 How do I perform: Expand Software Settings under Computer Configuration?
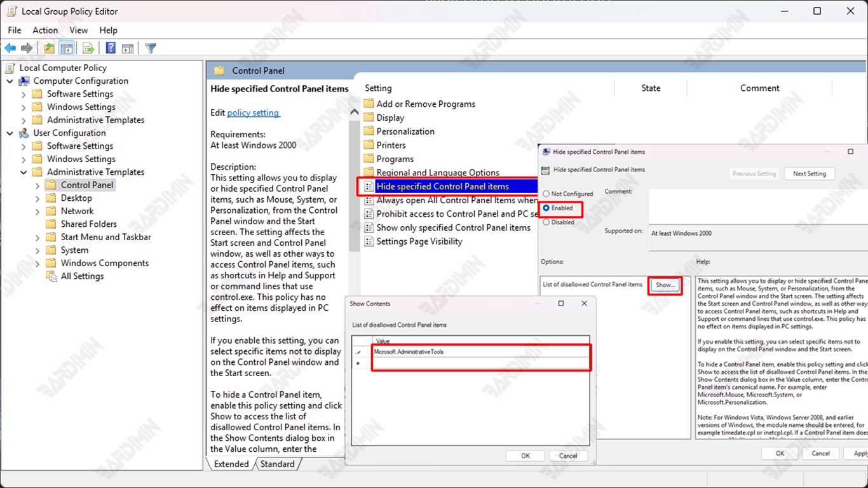tap(24, 94)
